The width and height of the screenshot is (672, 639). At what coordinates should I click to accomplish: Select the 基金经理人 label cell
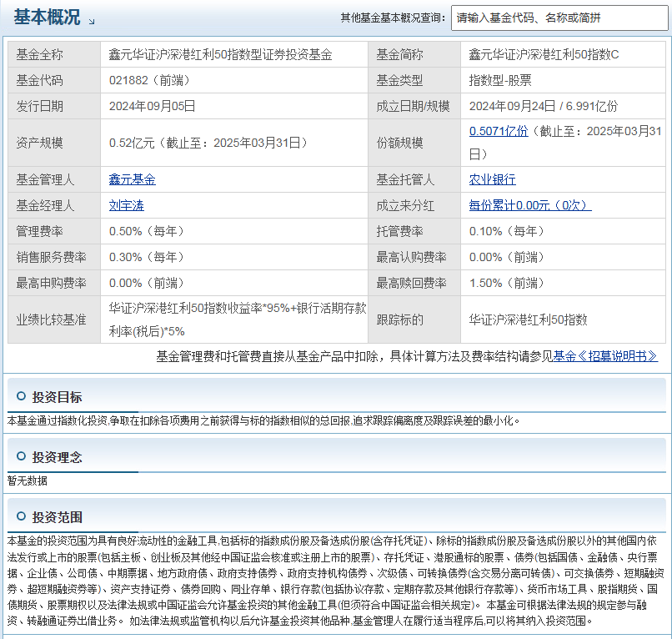pyautogui.click(x=54, y=205)
